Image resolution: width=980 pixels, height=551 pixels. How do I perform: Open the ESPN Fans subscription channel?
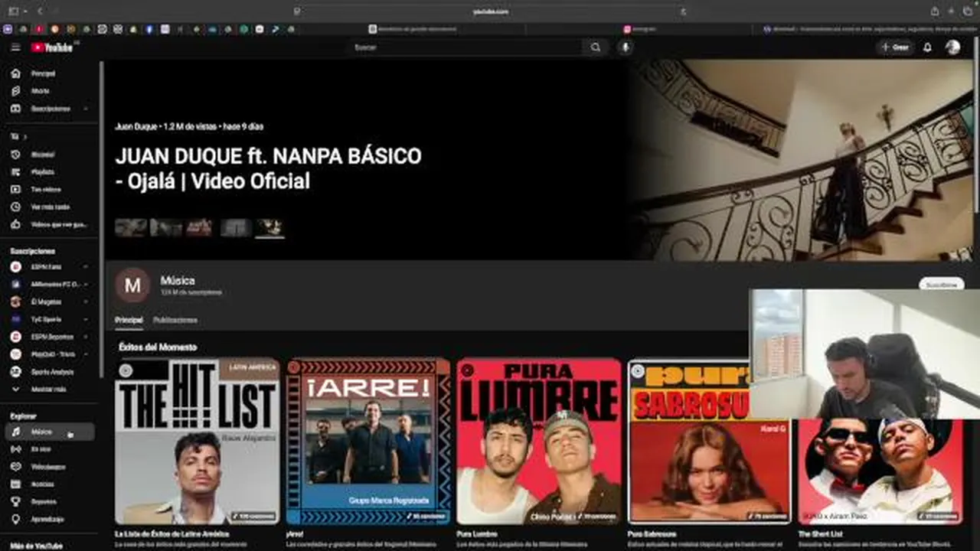click(x=50, y=267)
